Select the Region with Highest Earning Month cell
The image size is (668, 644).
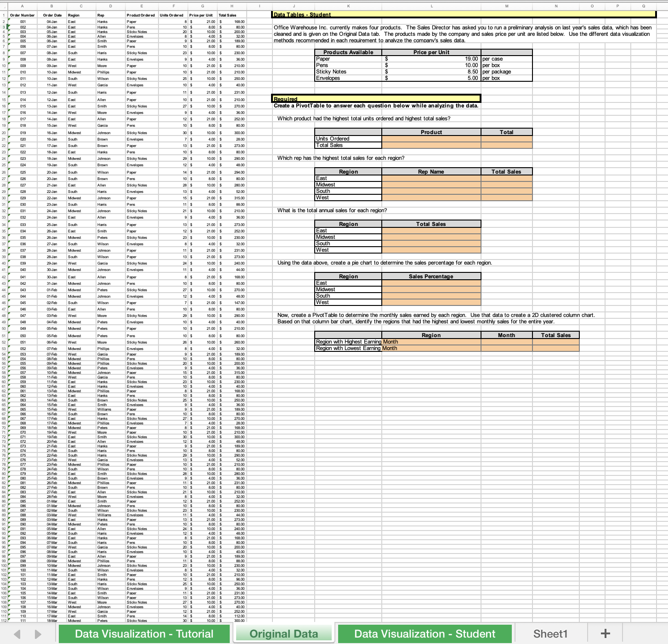click(348, 342)
